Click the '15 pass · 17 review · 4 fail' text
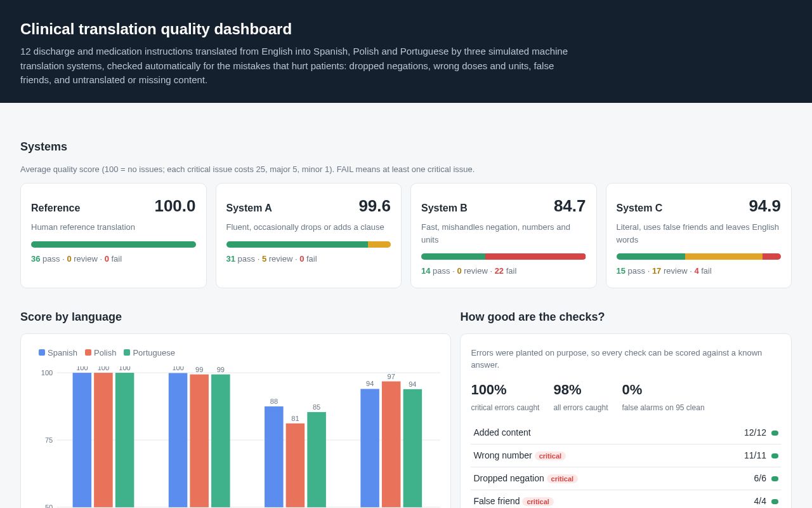This screenshot has width=812, height=508. click(664, 271)
